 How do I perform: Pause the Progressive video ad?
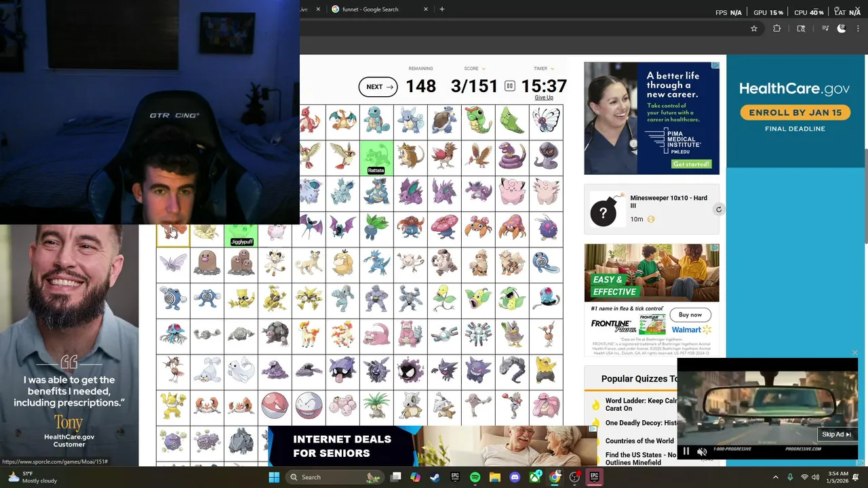686,451
